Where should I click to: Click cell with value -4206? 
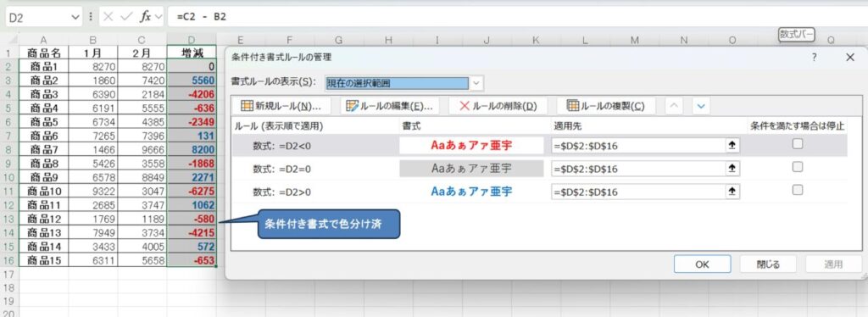[192, 95]
